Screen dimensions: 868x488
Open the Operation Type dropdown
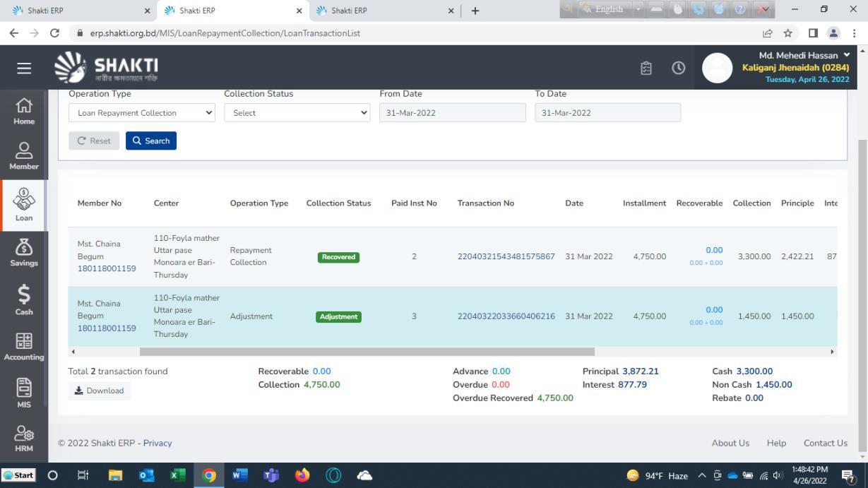(142, 113)
